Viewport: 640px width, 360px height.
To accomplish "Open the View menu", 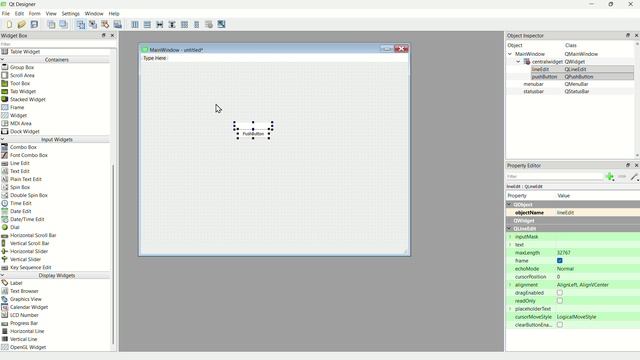I will coord(51,13).
